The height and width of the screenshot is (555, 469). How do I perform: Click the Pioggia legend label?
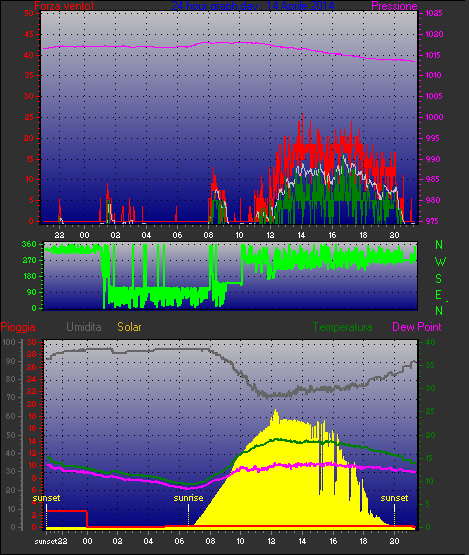(18, 327)
